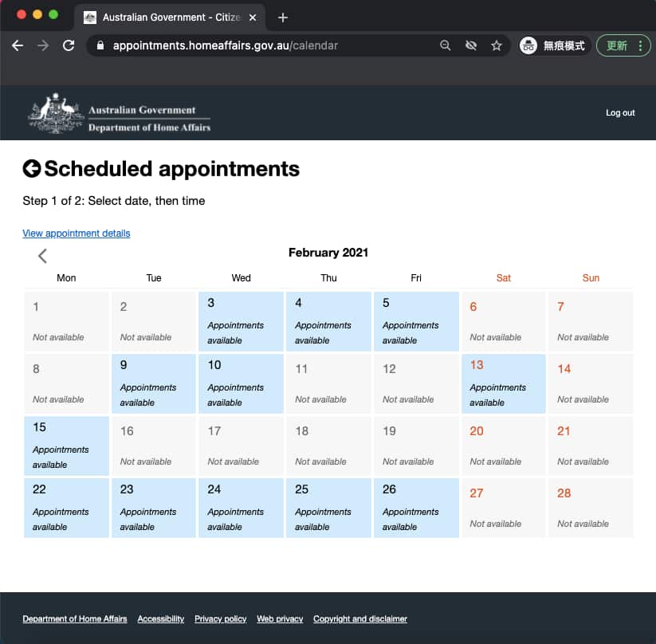656x644 pixels.
Task: Close the Australian Government browser tab
Action: pos(253,18)
